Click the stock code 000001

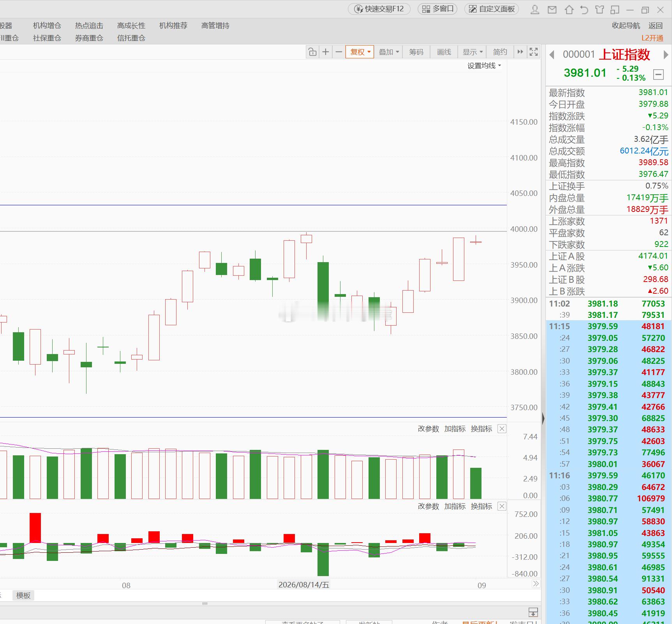[x=579, y=55]
